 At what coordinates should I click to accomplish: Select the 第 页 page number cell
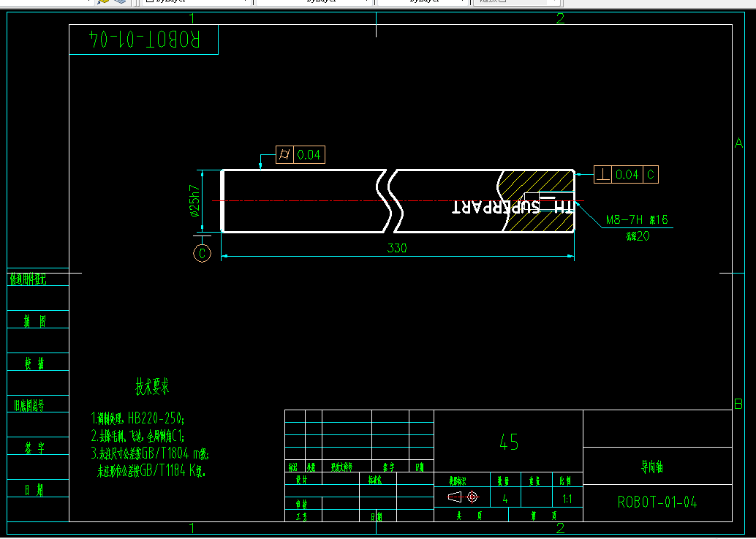(545, 516)
